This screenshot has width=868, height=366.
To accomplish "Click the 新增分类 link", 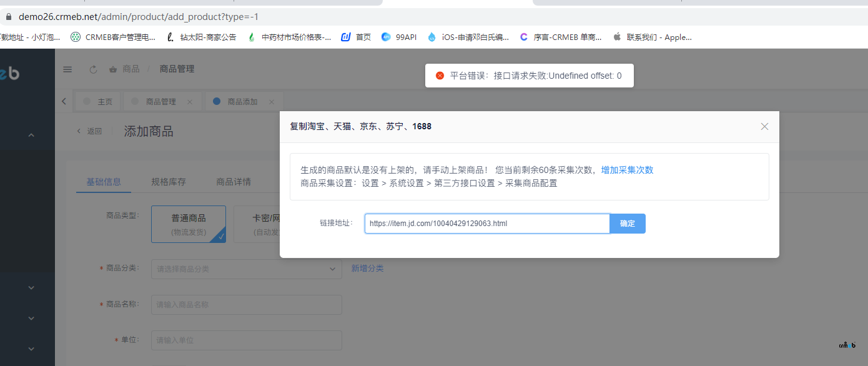I will pos(367,269).
